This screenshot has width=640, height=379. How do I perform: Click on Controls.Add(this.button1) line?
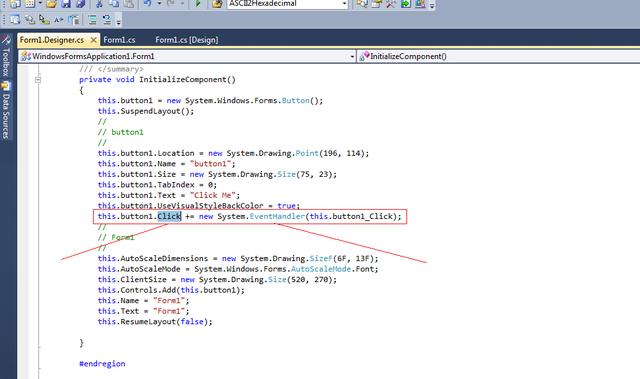click(x=171, y=290)
